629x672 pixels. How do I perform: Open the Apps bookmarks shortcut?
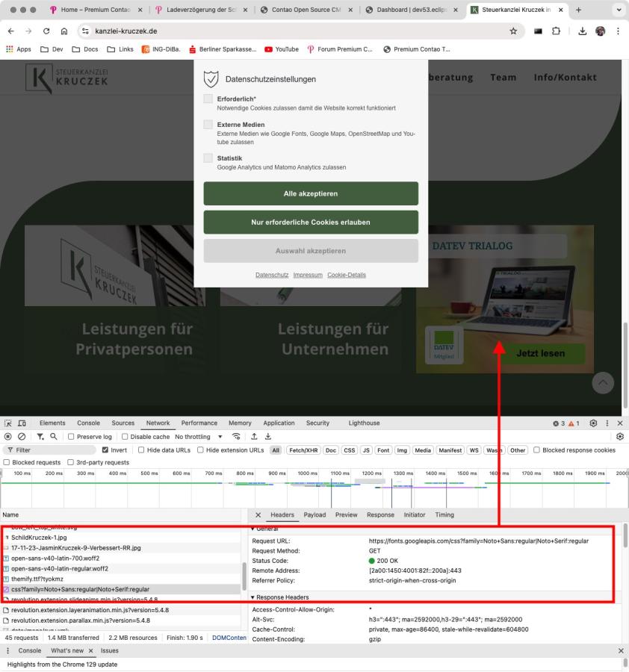point(19,49)
